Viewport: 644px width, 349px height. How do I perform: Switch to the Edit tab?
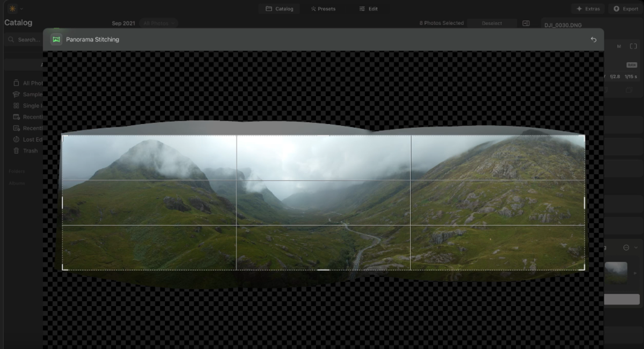(x=368, y=9)
